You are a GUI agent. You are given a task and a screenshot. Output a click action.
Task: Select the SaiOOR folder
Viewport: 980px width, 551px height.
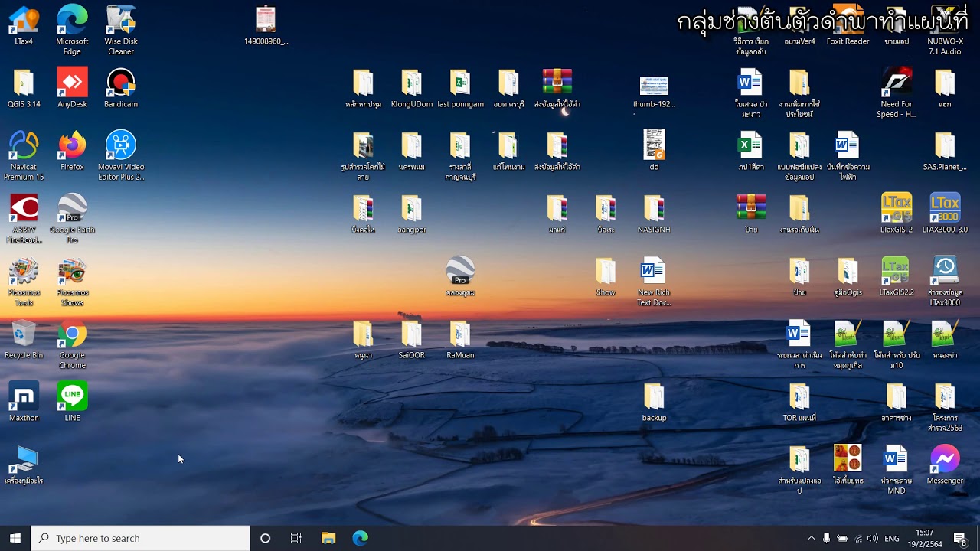coord(411,339)
